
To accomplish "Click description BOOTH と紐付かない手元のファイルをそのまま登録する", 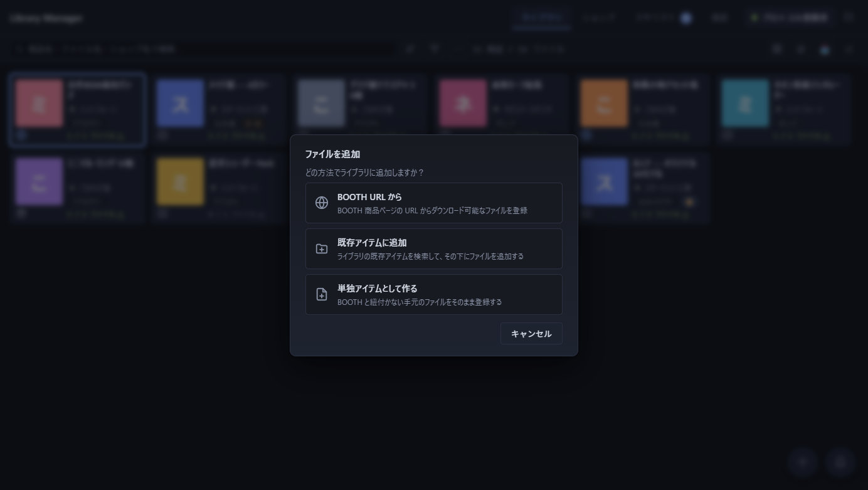I will point(420,302).
